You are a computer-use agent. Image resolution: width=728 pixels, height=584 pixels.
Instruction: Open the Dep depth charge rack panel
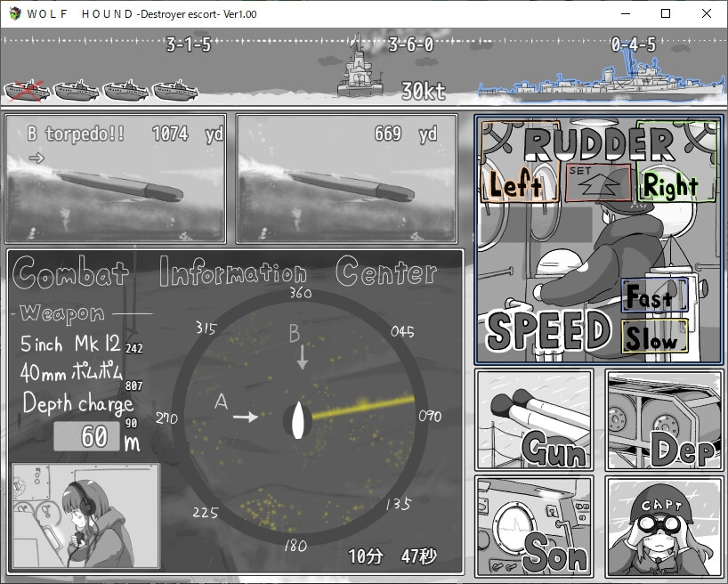point(663,419)
